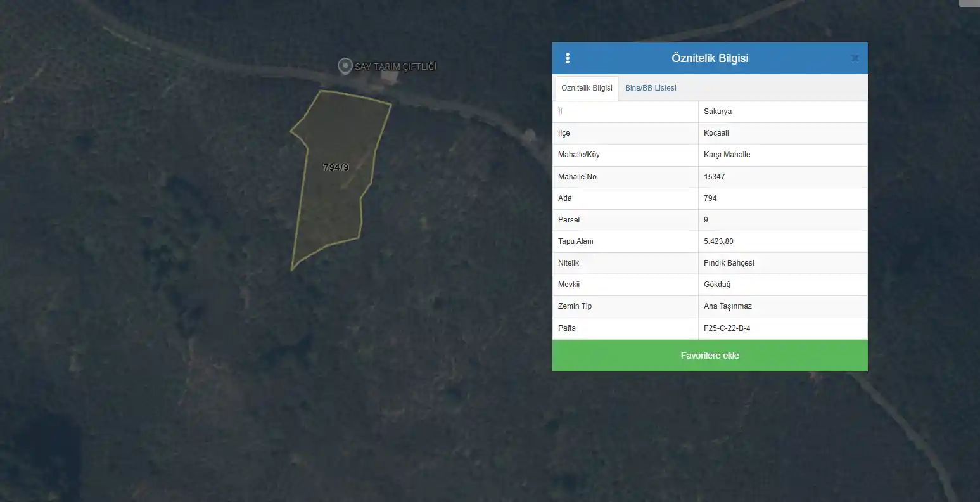The width and height of the screenshot is (980, 502).
Task: Click the Mahalle No row label
Action: [577, 177]
